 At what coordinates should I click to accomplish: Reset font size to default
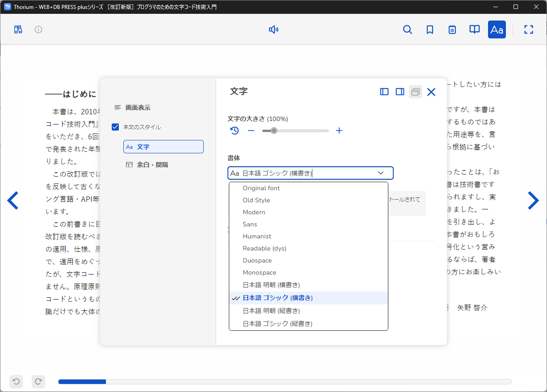pyautogui.click(x=235, y=131)
